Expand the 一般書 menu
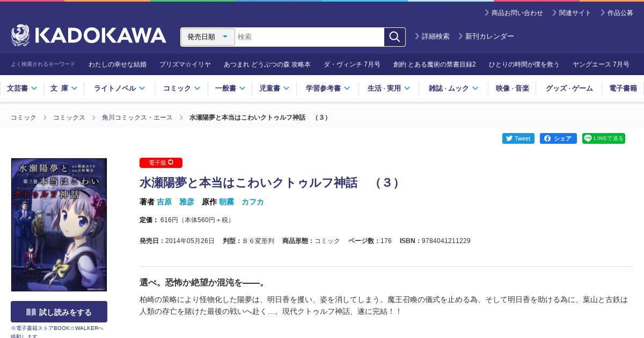 tap(230, 89)
